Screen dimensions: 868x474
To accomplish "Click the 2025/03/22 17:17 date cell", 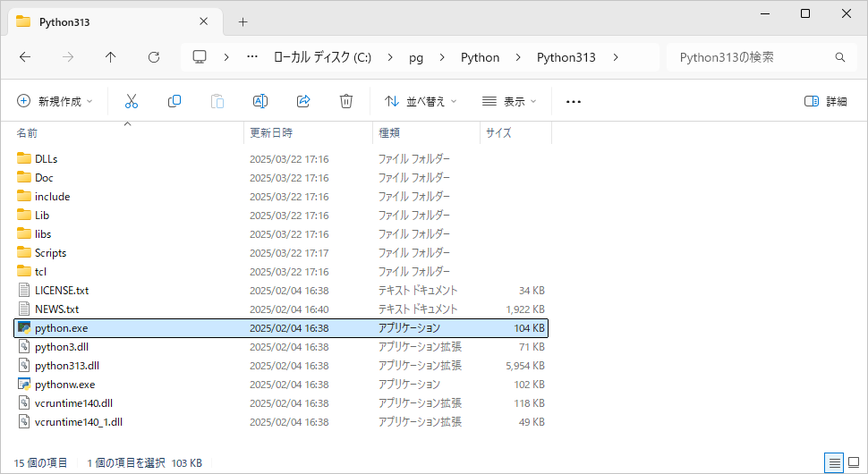I will (x=289, y=253).
